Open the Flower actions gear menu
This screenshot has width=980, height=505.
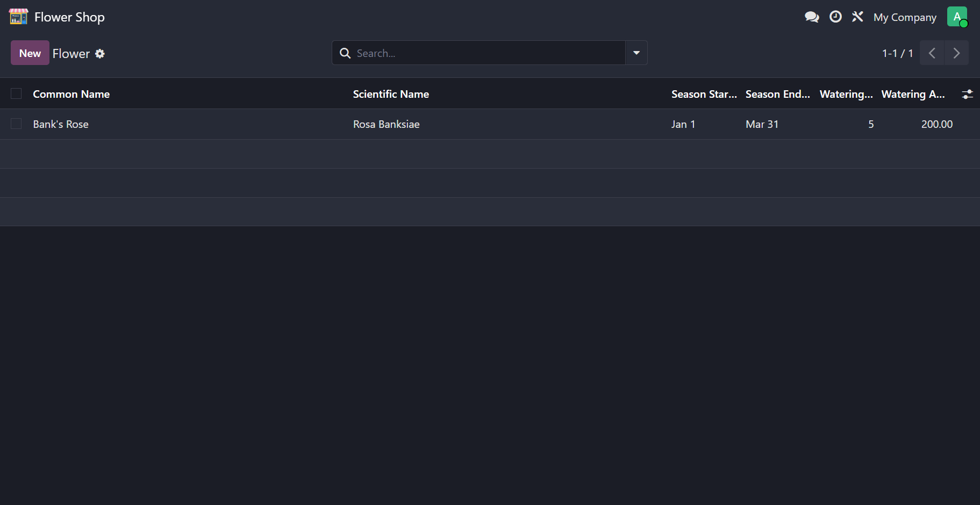[x=100, y=54]
